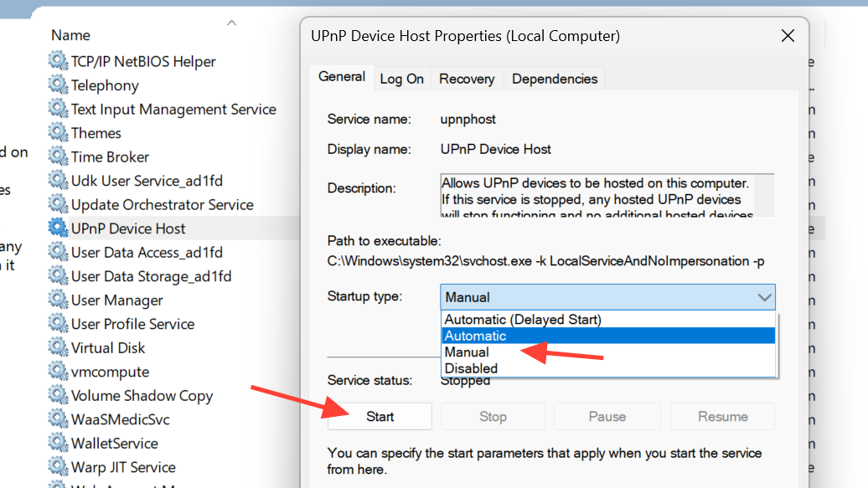Click the Telephony service gear icon
The image size is (868, 488).
tap(58, 85)
